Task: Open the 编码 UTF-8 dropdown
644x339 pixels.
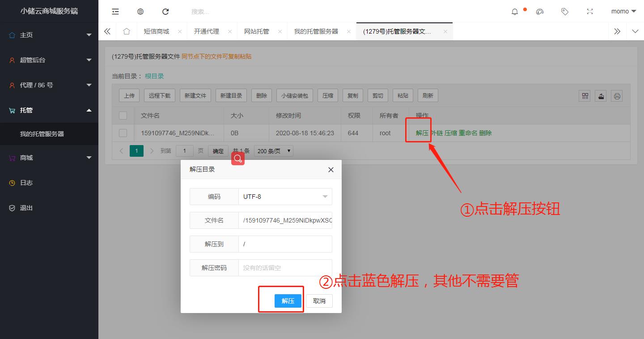Action: pos(285,197)
